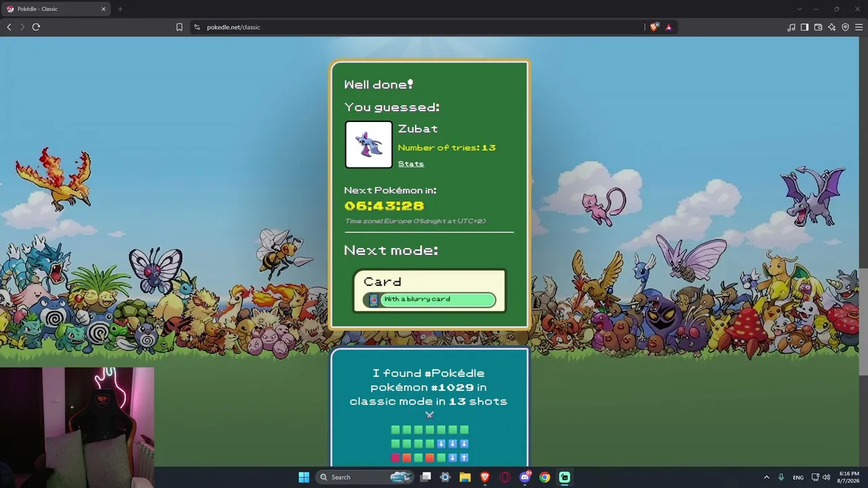Open the volume speaker tray icon
The width and height of the screenshot is (868, 488).
click(x=827, y=477)
